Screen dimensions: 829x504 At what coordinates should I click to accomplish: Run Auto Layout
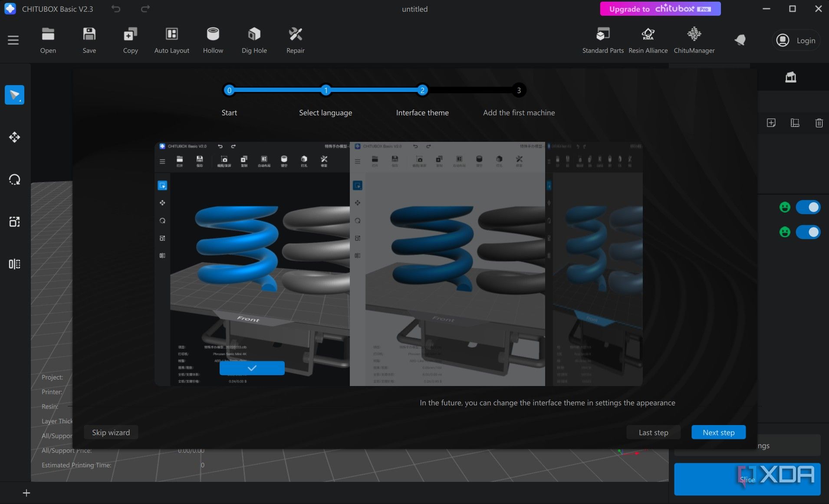(171, 40)
